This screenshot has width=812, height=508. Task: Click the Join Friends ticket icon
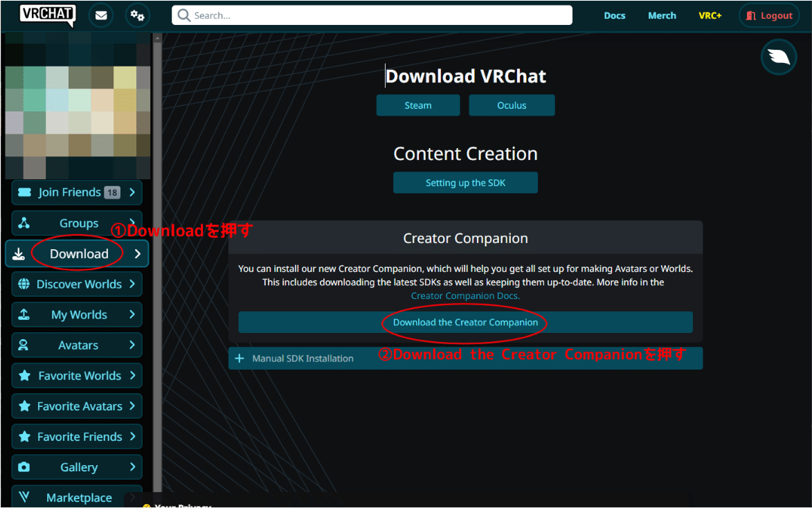coord(24,192)
